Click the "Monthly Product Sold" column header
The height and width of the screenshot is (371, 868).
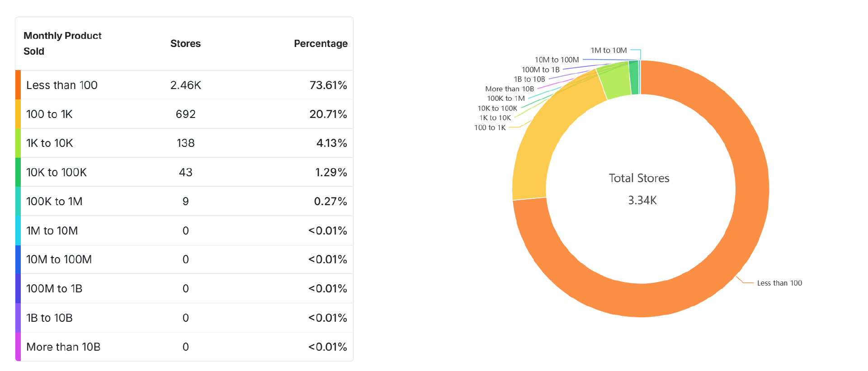(x=62, y=43)
